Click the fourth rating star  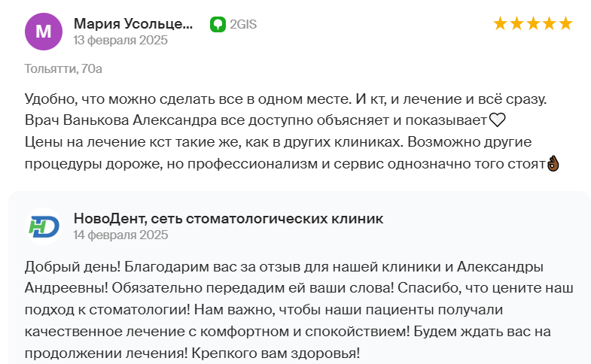pos(550,24)
